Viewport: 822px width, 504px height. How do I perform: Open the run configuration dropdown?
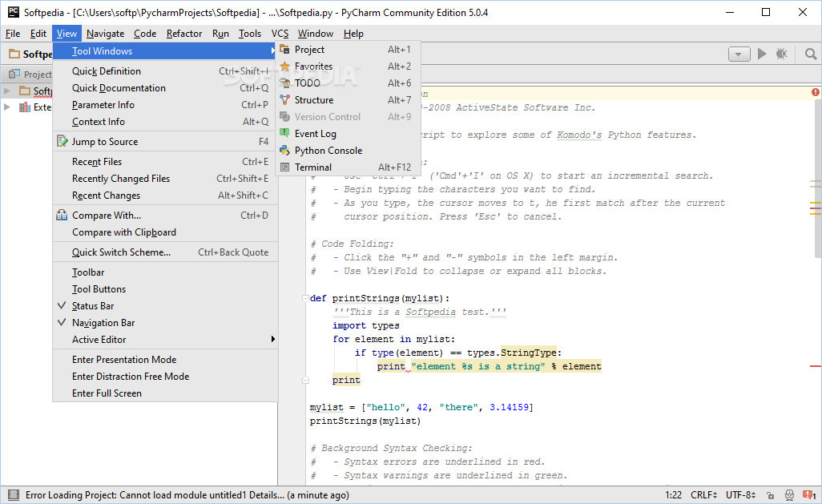pos(739,54)
